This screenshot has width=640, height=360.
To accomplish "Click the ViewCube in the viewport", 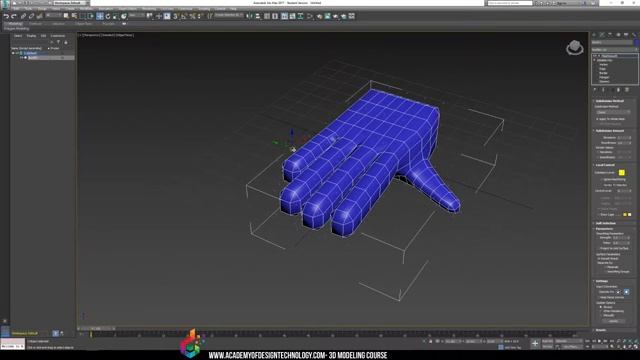I will coord(575,48).
